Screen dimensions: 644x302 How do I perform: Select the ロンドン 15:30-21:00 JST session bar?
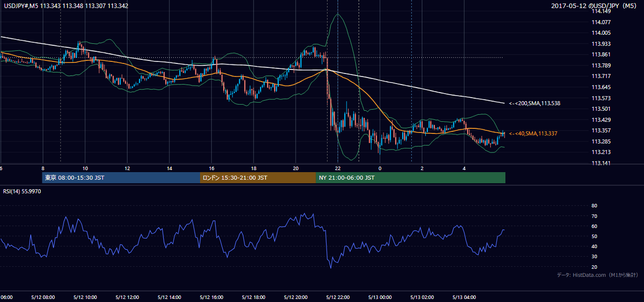click(258, 178)
